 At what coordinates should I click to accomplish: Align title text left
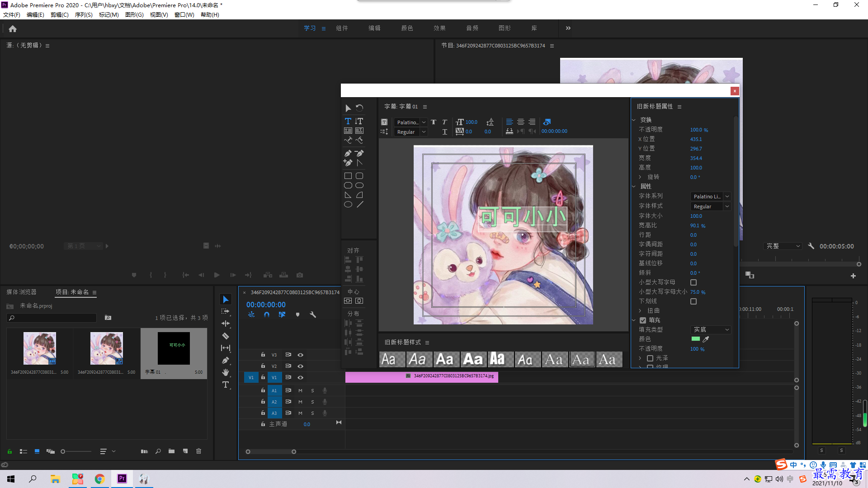point(509,122)
